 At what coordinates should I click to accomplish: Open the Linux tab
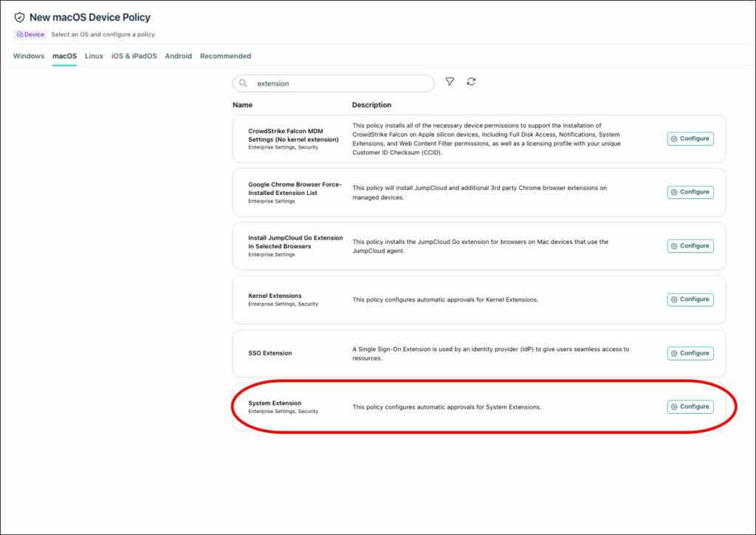(94, 56)
